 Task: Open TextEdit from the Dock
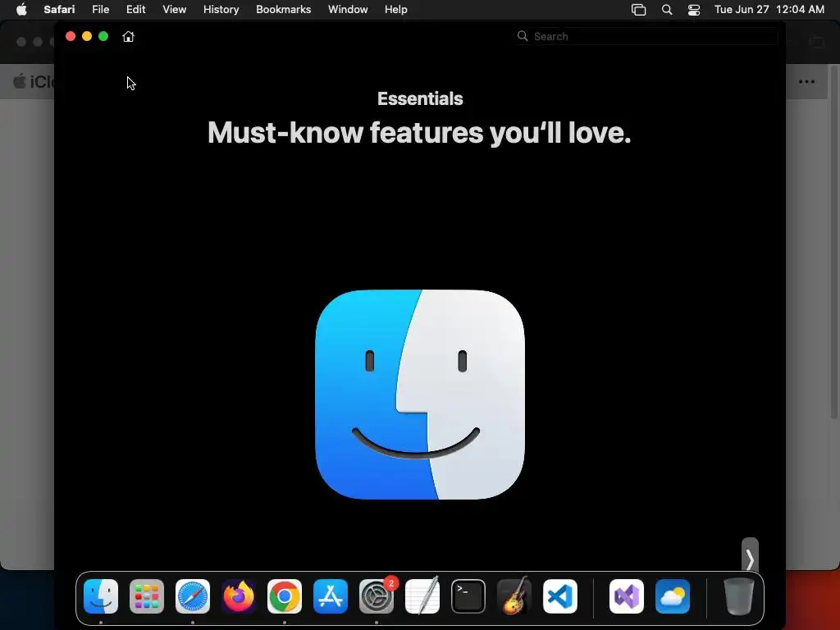tap(422, 596)
